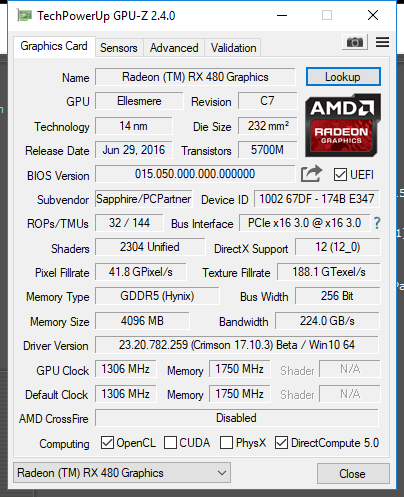The height and width of the screenshot is (497, 404).
Task: Click the Lookup button
Action: [343, 77]
